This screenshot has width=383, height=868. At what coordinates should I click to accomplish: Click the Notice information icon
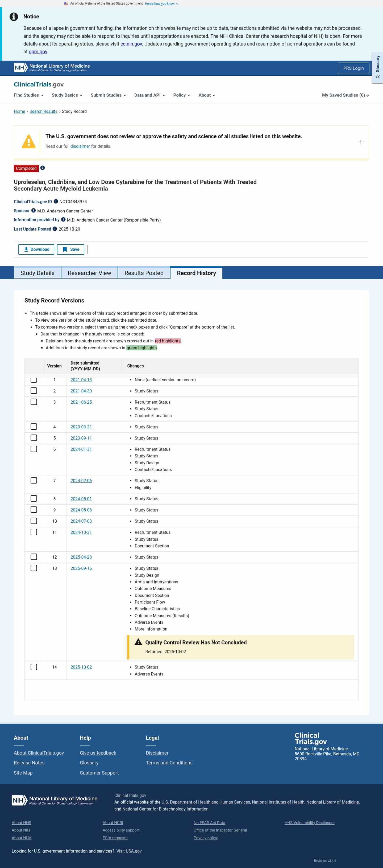(14, 17)
